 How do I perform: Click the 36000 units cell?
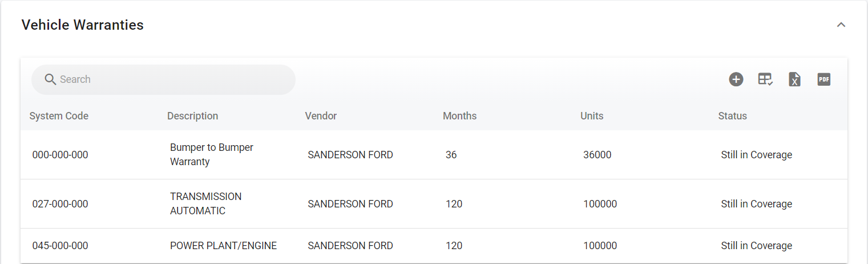[x=597, y=155]
